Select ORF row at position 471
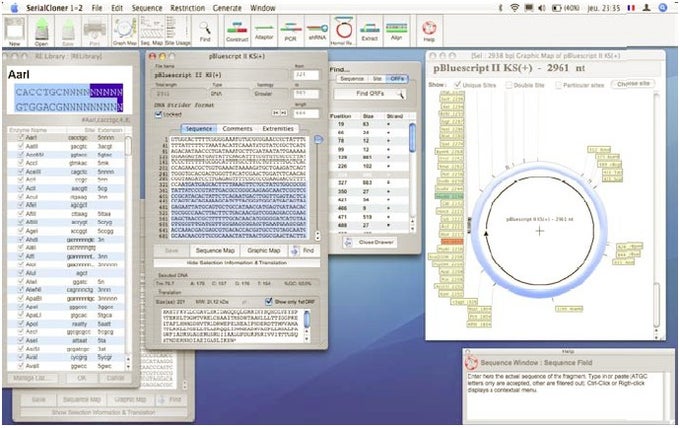Image resolution: width=680 pixels, height=428 pixels. tap(369, 217)
